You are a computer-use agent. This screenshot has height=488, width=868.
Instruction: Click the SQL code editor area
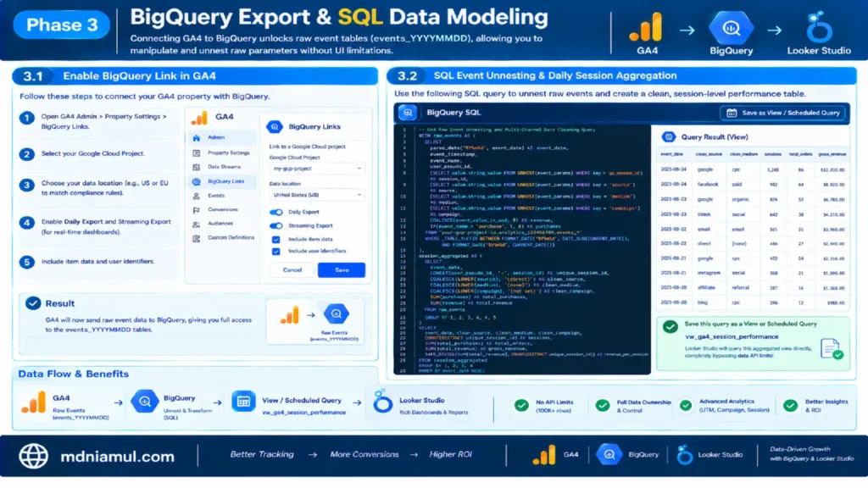point(522,249)
